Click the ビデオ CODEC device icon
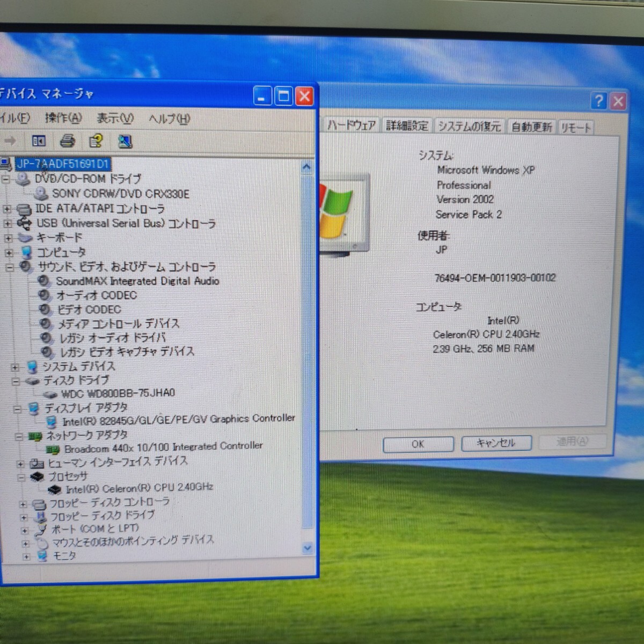644x644 pixels. [x=46, y=310]
